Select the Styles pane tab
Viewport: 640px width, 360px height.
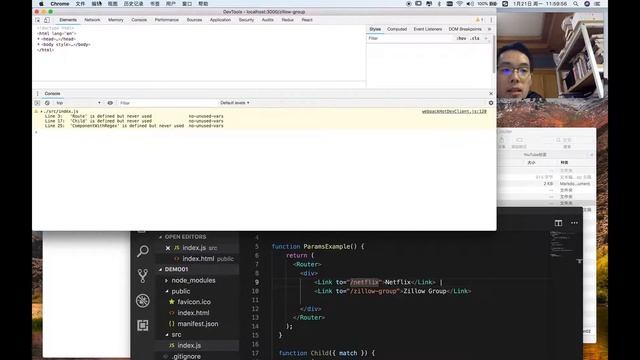pos(375,29)
